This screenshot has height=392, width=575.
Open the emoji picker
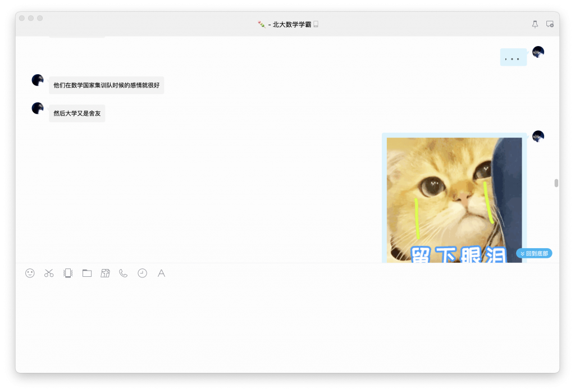[x=30, y=273]
